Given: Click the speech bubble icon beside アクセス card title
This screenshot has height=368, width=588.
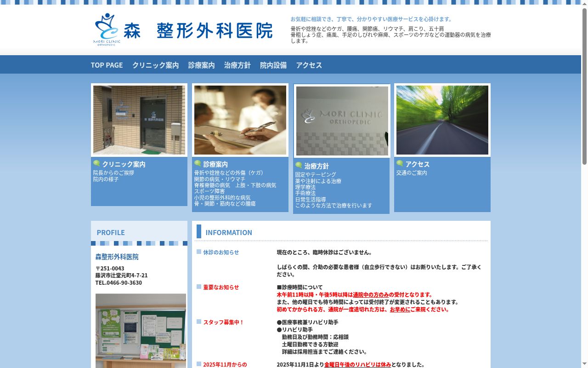Looking at the screenshot, I should point(400,163).
